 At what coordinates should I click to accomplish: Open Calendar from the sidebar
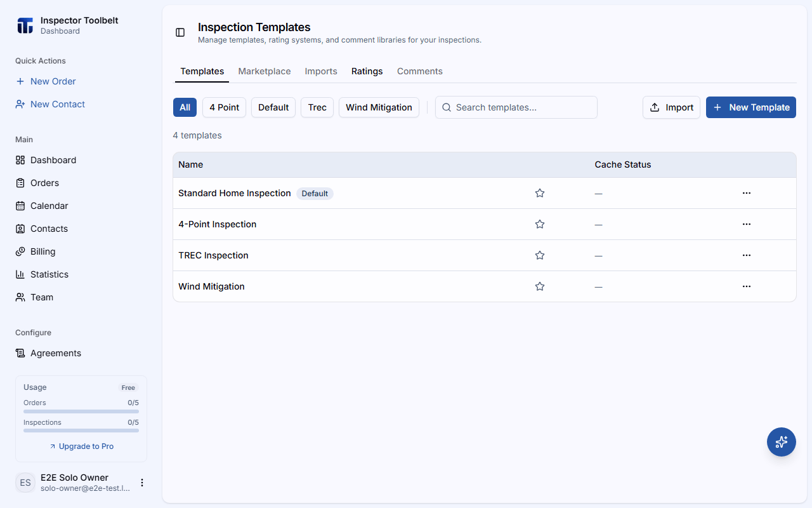point(81,206)
